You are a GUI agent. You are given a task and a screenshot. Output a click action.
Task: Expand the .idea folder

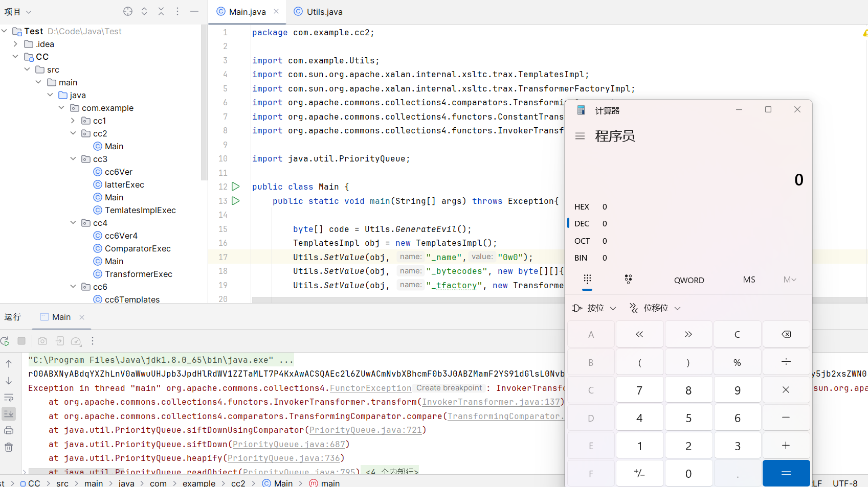coord(15,44)
